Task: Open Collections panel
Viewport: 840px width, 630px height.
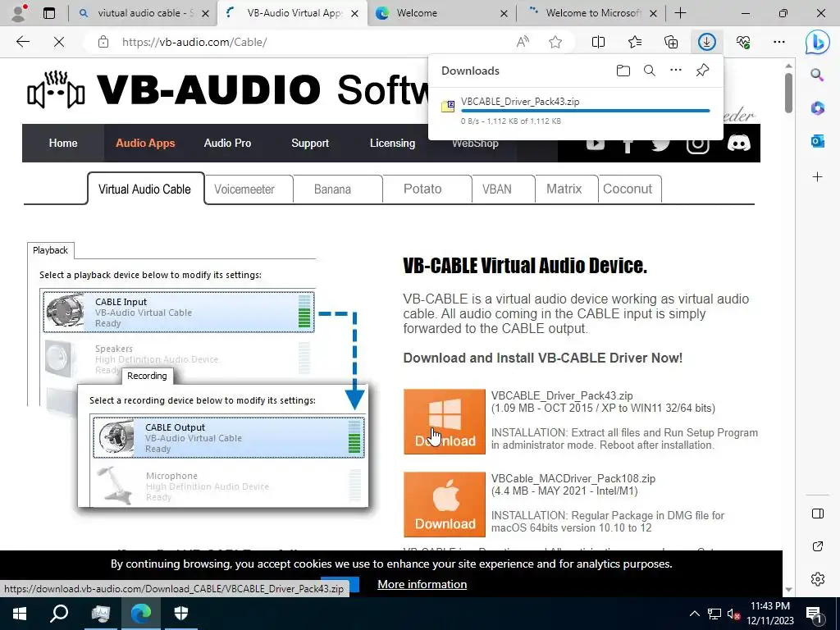Action: pyautogui.click(x=671, y=42)
